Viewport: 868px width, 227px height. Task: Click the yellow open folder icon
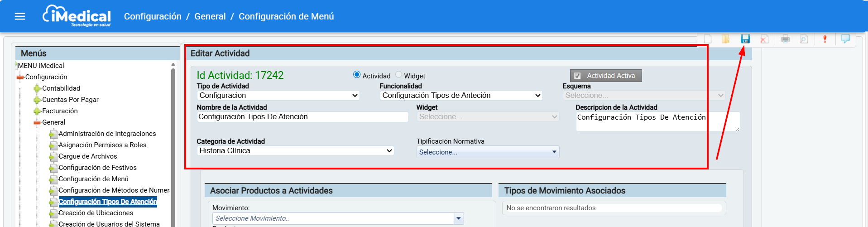(725, 39)
